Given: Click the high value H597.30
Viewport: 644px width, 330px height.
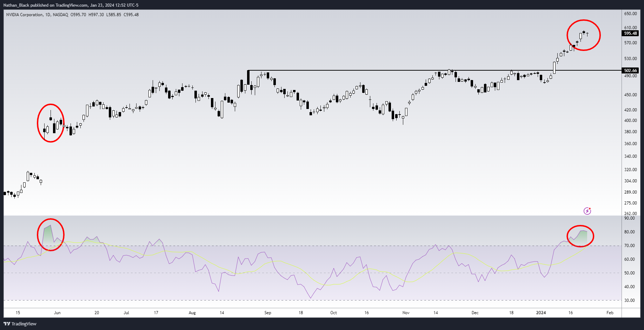Looking at the screenshot, I should 96,15.
